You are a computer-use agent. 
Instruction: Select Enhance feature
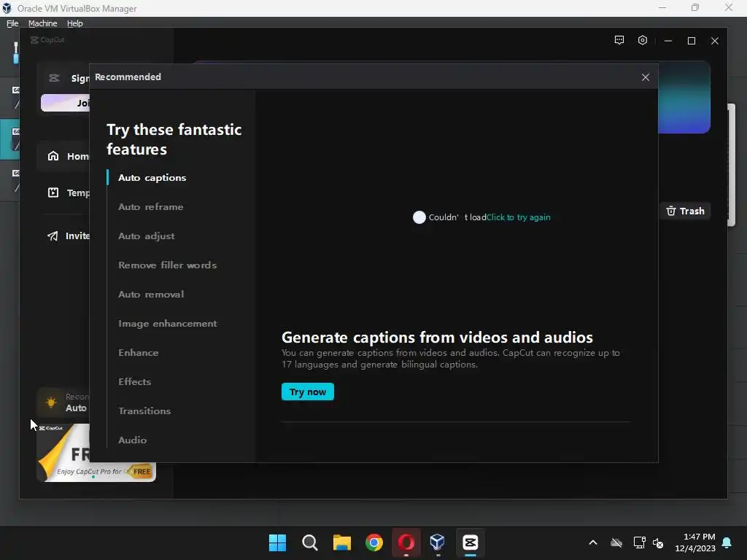[x=138, y=352]
